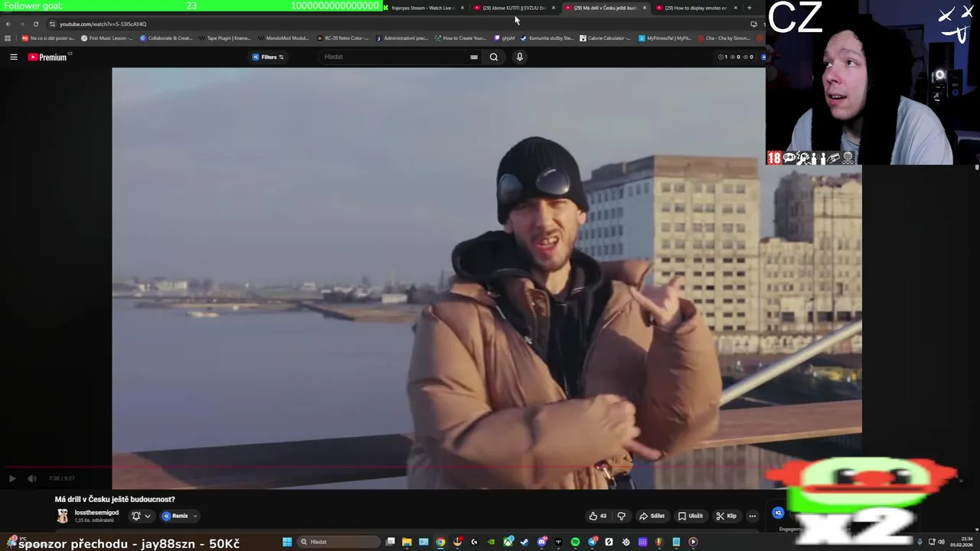The height and width of the screenshot is (551, 980).
Task: Open the NVIDIA app from taskbar
Action: click(491, 542)
